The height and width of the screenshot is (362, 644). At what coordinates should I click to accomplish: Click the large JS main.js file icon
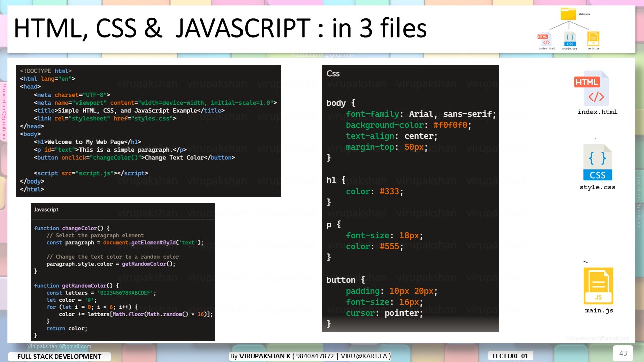click(598, 286)
